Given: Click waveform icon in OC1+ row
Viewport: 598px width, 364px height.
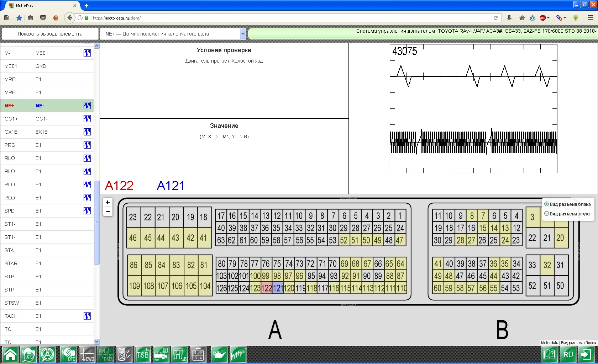Looking at the screenshot, I should (x=87, y=119).
